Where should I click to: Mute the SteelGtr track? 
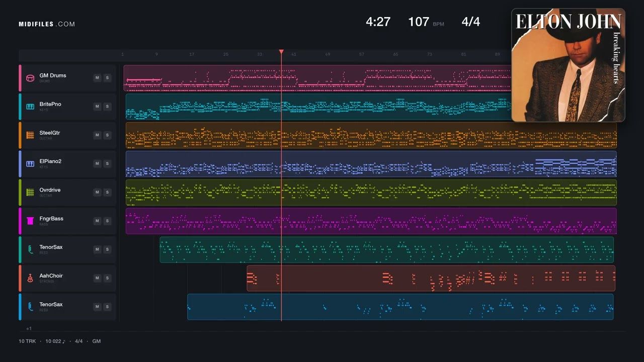(97, 135)
